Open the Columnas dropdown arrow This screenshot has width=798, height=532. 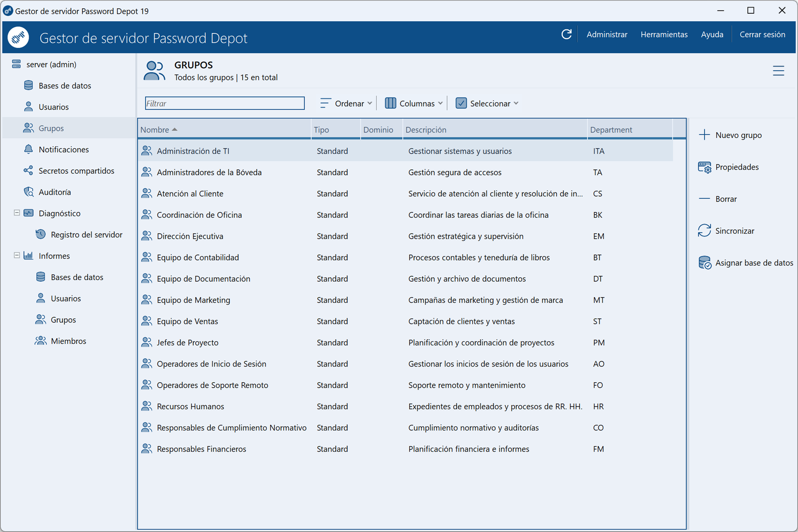pyautogui.click(x=440, y=103)
